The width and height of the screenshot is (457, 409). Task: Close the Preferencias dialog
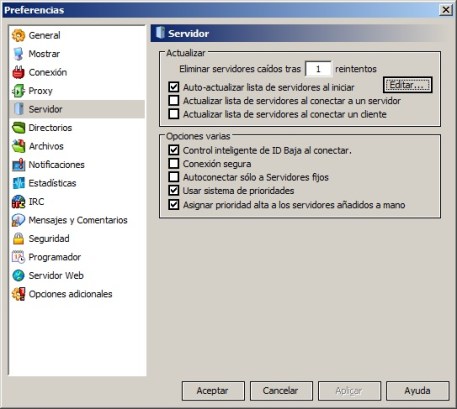pos(445,10)
